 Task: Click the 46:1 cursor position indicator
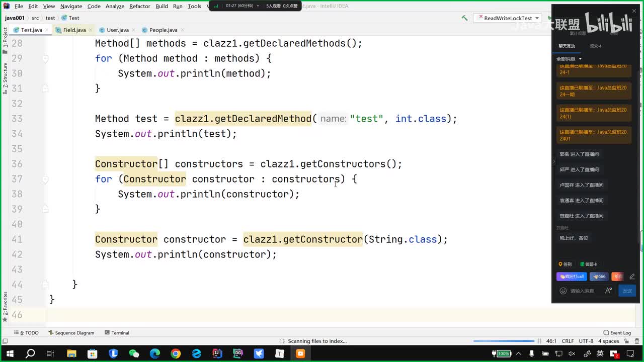(551, 341)
